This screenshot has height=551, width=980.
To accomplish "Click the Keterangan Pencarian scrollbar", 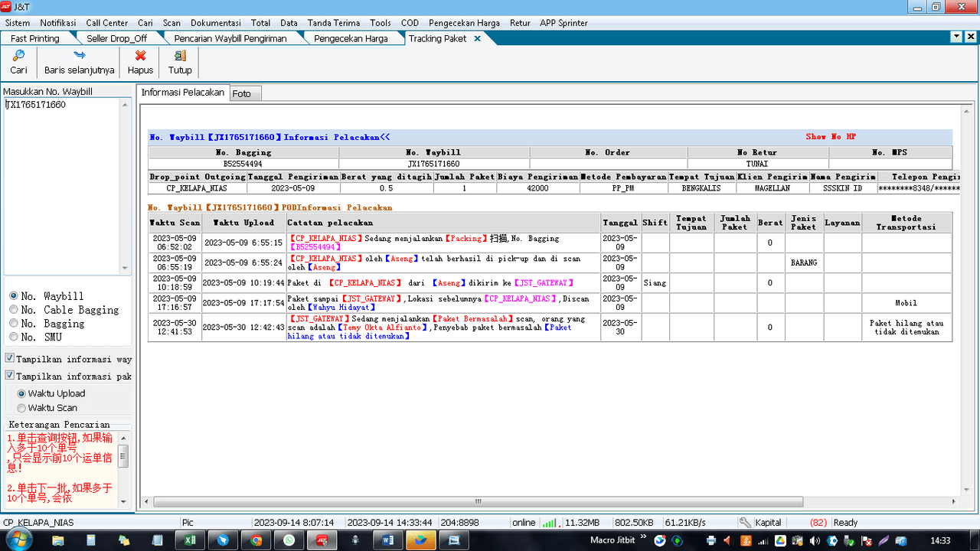I will (x=123, y=468).
